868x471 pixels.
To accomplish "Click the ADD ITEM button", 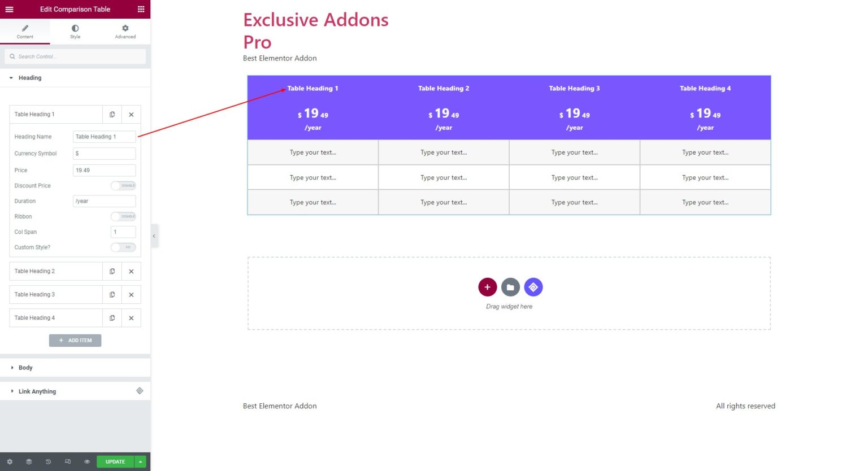I will [x=75, y=340].
